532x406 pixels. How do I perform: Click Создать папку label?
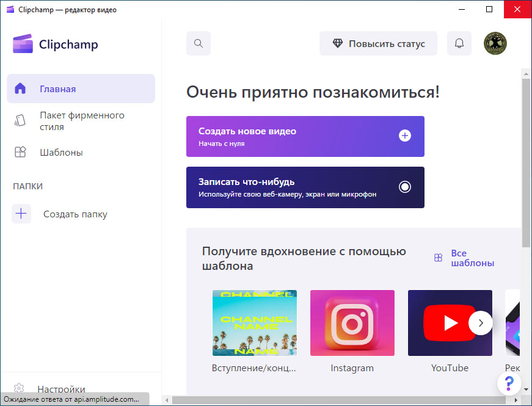point(75,214)
